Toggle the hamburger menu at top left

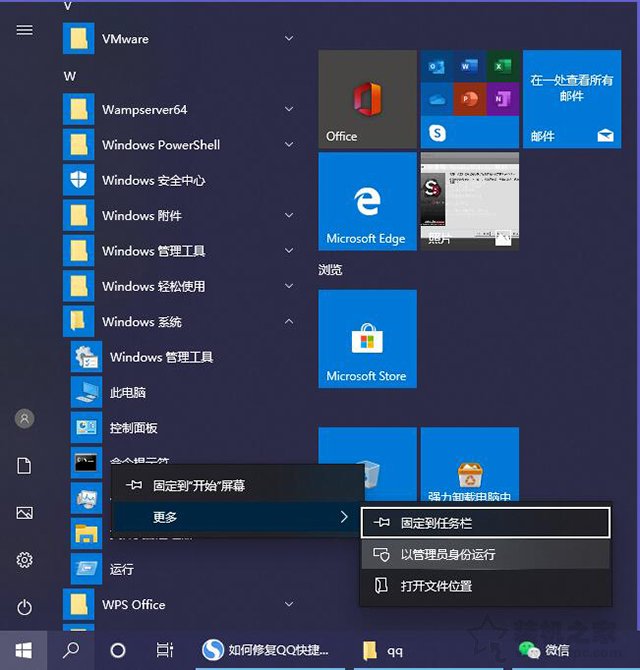[x=25, y=30]
